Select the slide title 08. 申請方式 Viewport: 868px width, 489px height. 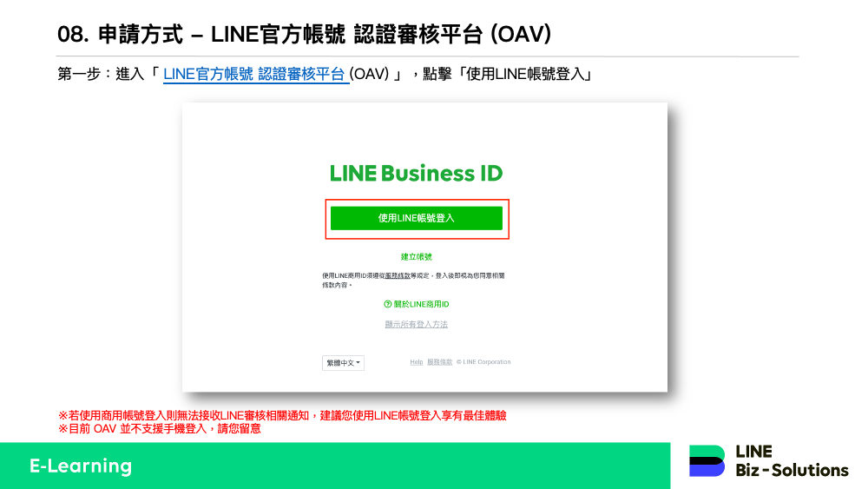[120, 35]
